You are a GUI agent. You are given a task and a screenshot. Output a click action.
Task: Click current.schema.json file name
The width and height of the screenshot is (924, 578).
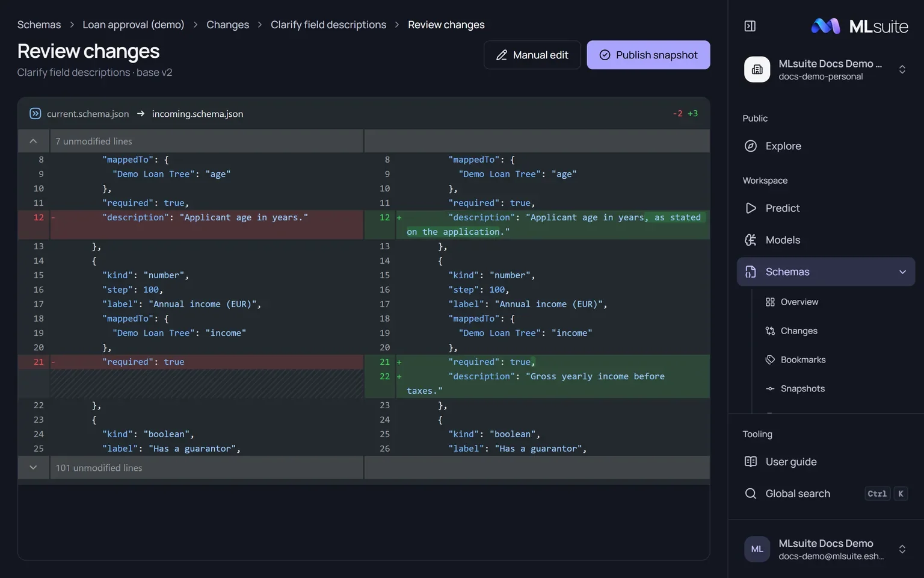click(x=88, y=114)
